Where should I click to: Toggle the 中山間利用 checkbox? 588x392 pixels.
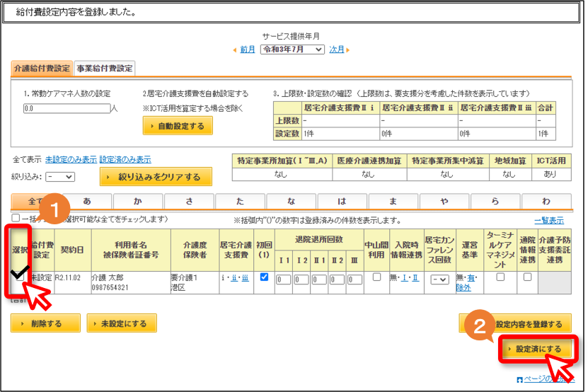(x=377, y=277)
